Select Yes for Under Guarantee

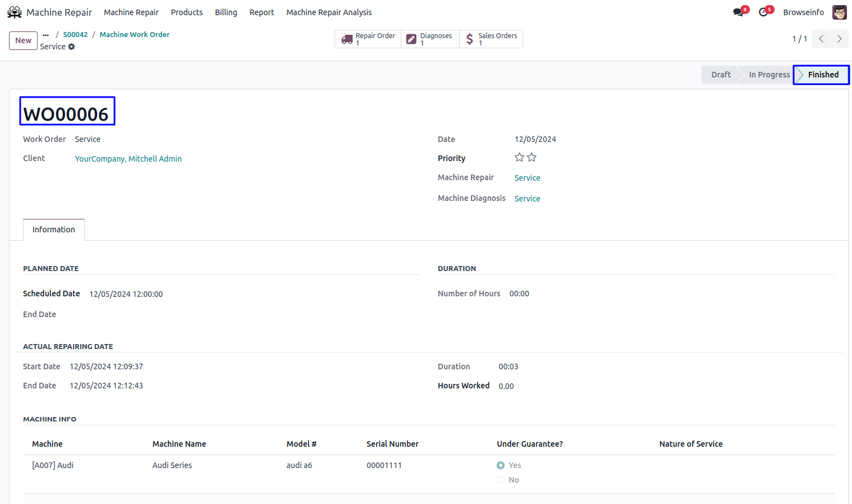pyautogui.click(x=501, y=465)
